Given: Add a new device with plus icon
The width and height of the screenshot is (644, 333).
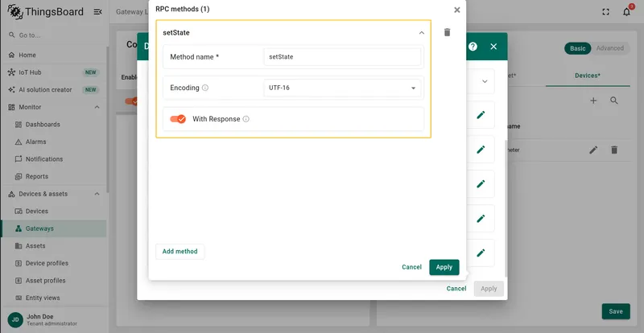Looking at the screenshot, I should [593, 101].
